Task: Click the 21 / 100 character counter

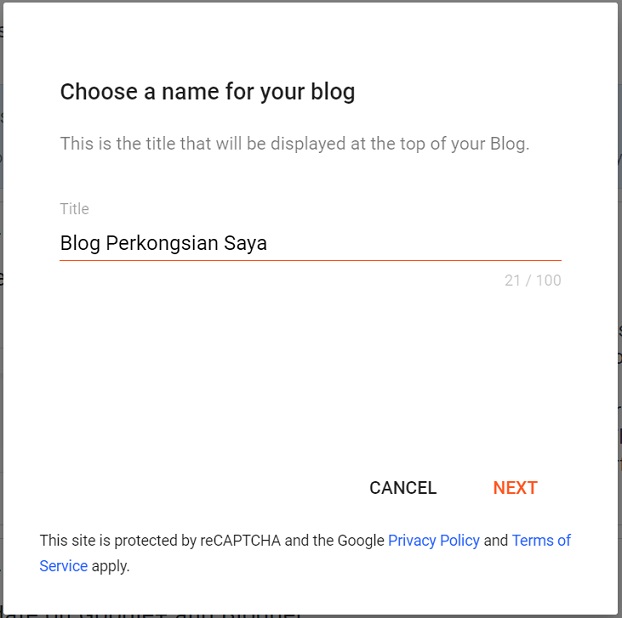Action: click(532, 281)
